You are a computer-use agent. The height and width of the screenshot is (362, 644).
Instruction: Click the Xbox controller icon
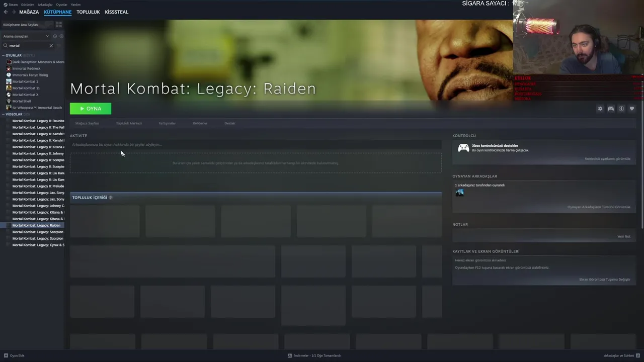tap(463, 148)
